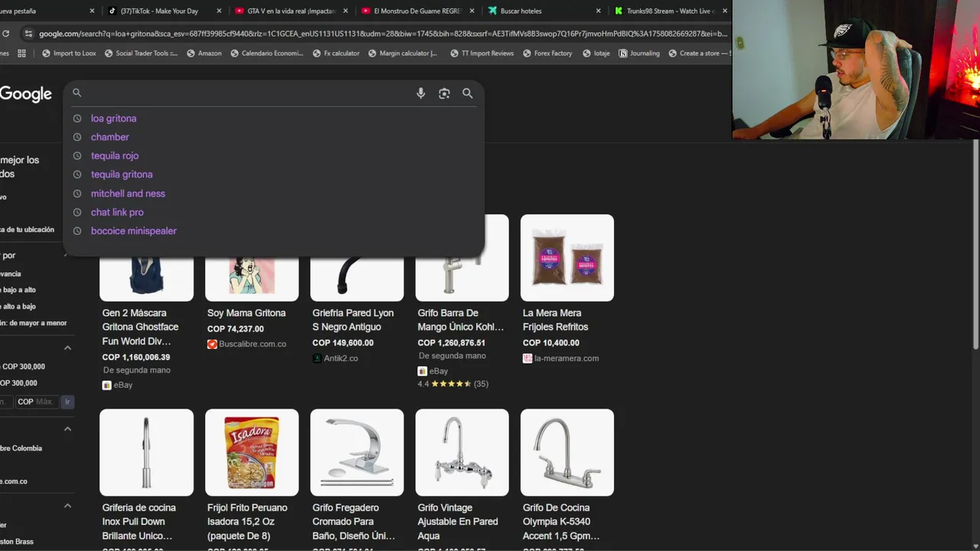The height and width of the screenshot is (551, 980).
Task: Switch to TikTok - Make Your Day tab
Action: [x=163, y=11]
